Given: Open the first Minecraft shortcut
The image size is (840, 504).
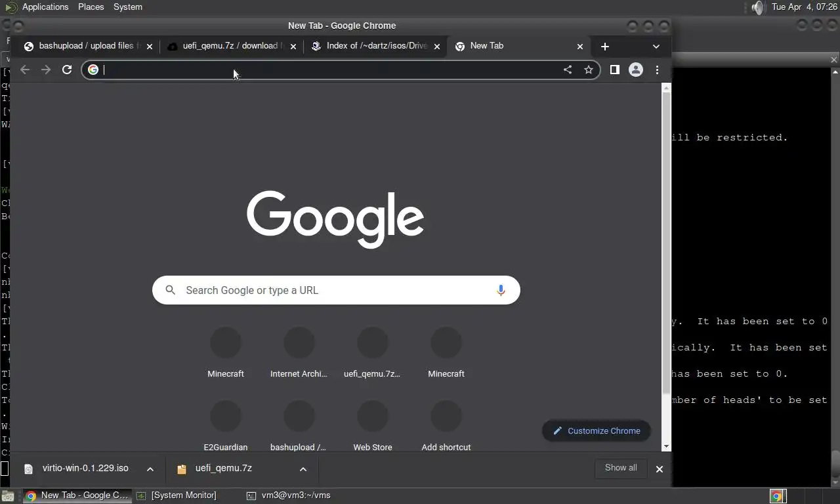Looking at the screenshot, I should pos(226,353).
